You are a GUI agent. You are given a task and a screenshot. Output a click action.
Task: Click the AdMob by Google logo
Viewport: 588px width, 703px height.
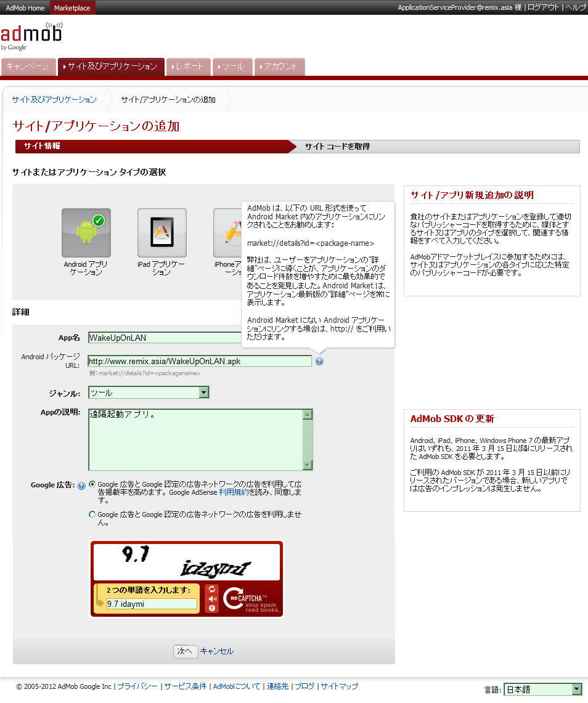tap(31, 36)
